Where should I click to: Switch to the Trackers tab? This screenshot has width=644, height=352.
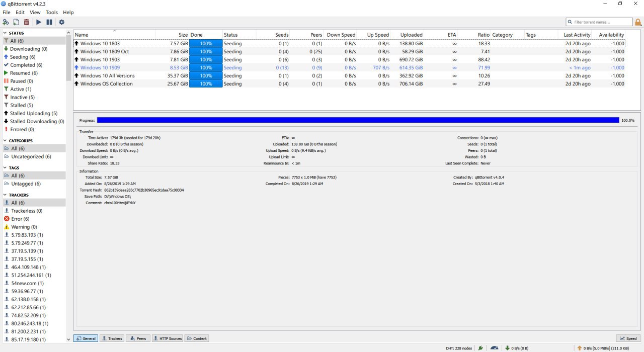[x=112, y=338]
